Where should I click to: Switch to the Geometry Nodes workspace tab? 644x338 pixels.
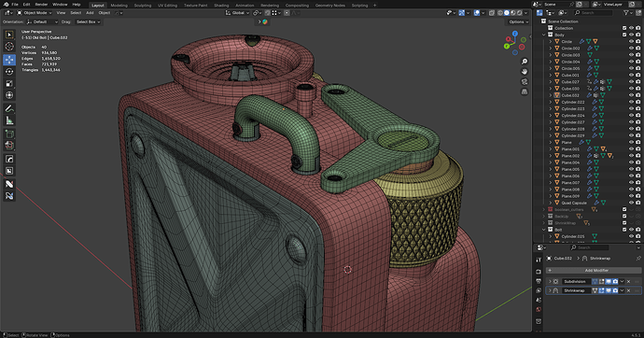click(x=329, y=6)
